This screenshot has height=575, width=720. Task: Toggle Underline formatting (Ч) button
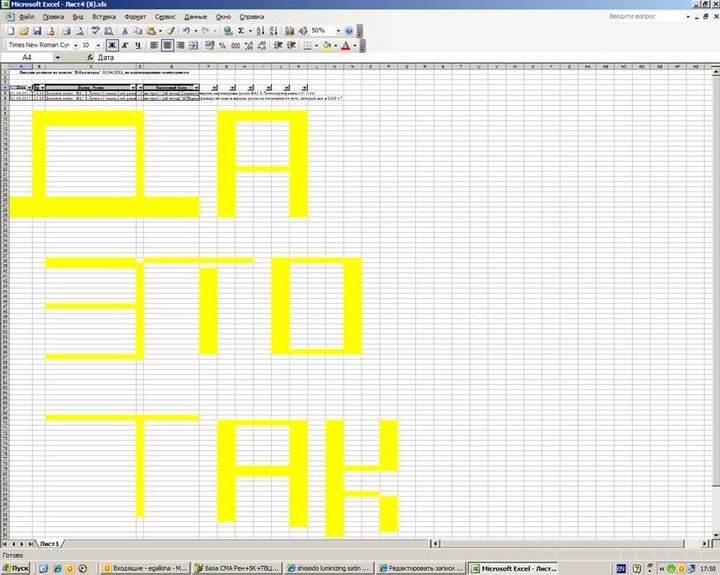click(138, 45)
